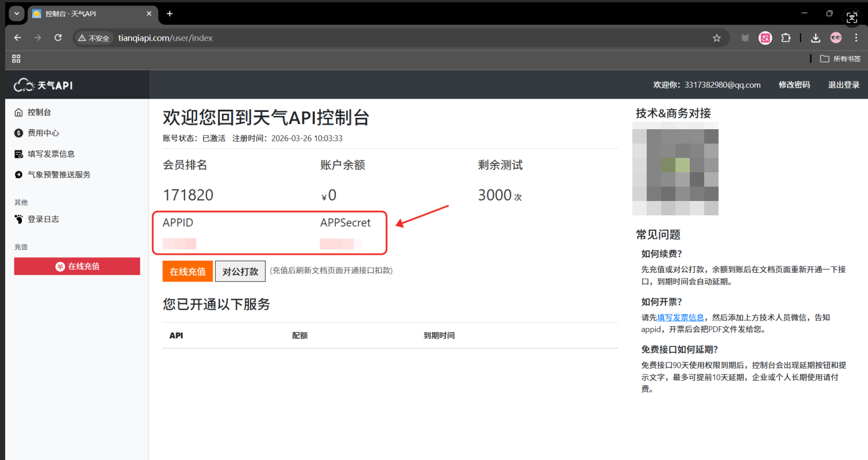Click the APPSecret label
868x460 pixels.
coord(345,223)
